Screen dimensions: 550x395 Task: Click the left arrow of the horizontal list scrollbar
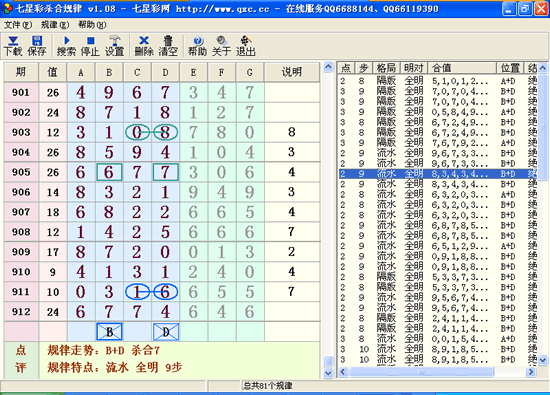coord(343,371)
